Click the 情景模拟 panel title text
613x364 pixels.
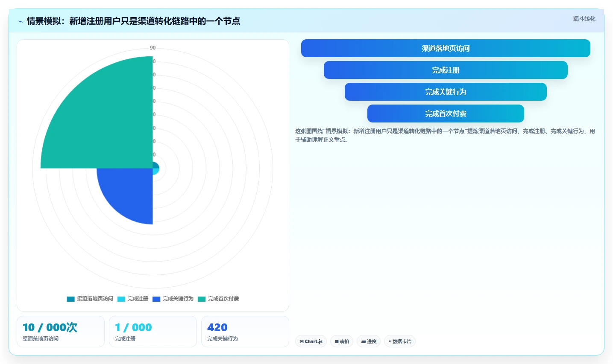(x=133, y=21)
